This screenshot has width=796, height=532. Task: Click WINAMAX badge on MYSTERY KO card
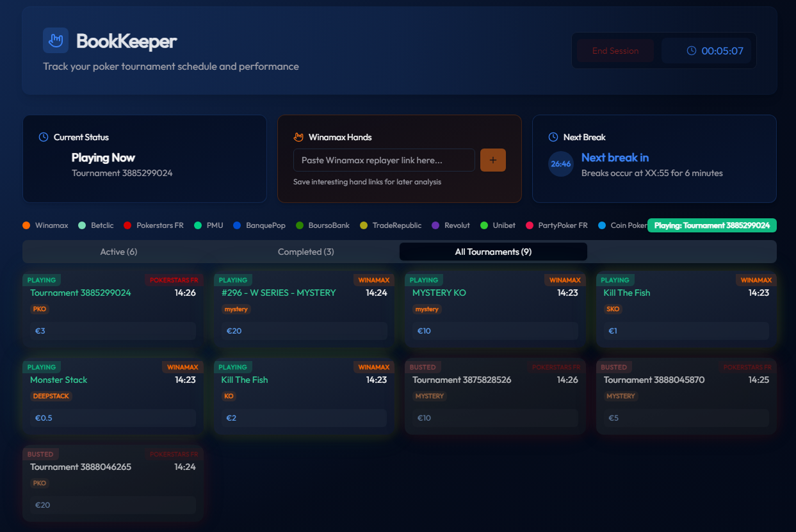[x=565, y=280]
